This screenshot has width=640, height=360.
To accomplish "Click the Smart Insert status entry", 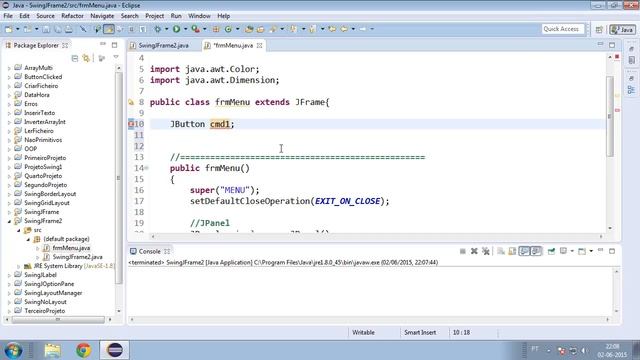I will point(420,332).
